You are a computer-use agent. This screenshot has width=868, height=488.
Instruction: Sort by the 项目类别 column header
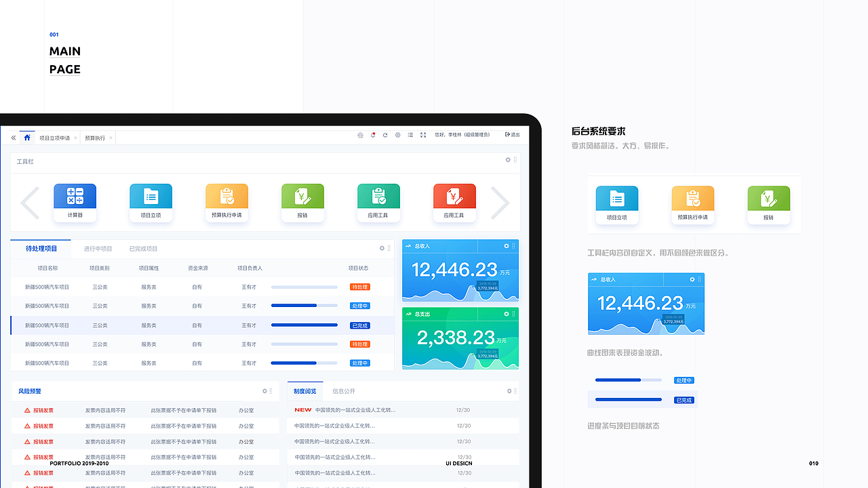pyautogui.click(x=100, y=268)
